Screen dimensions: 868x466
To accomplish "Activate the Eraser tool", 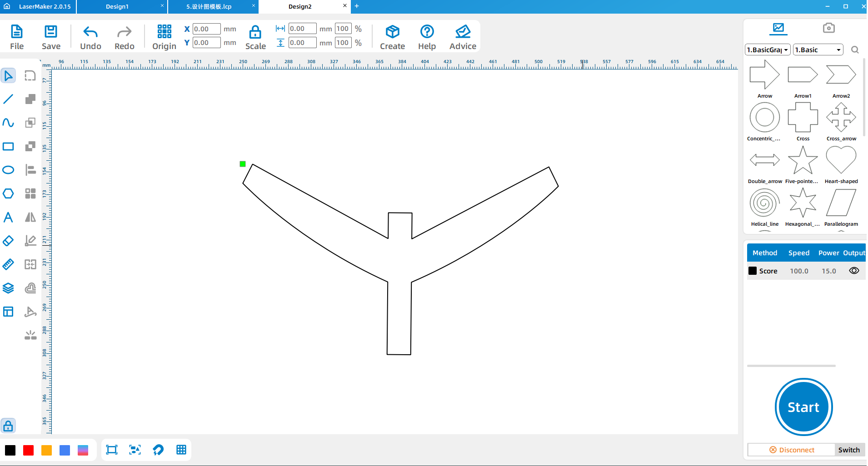I will (8, 241).
